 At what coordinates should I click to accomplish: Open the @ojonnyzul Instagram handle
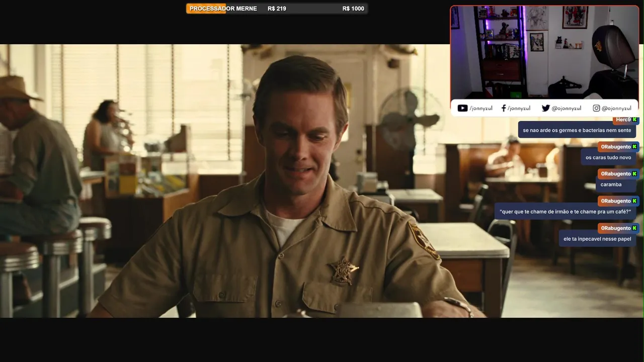coord(616,109)
